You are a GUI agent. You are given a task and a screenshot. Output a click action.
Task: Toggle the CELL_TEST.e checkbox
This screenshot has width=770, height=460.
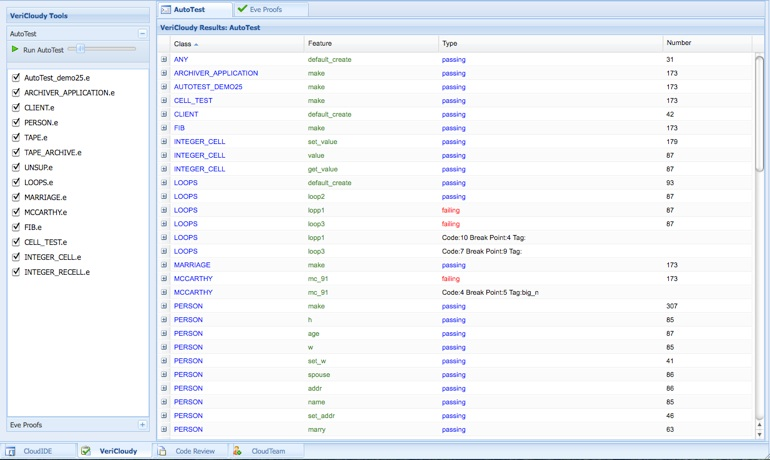(x=16, y=242)
